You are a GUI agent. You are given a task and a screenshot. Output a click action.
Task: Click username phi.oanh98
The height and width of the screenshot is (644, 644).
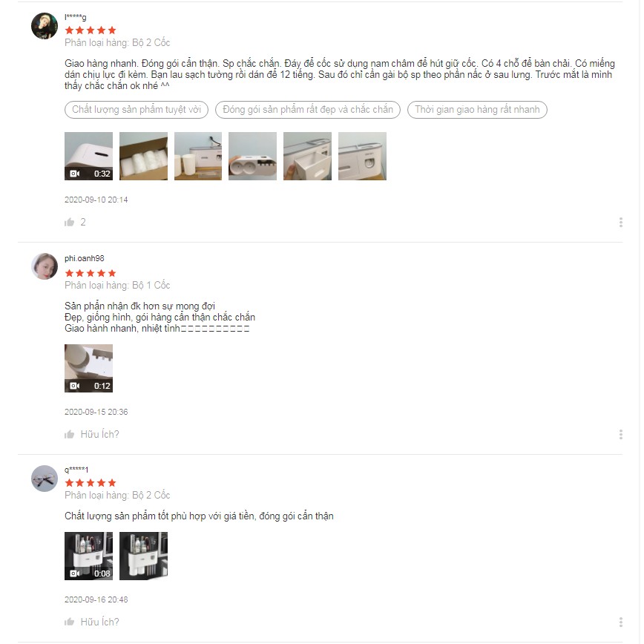pyautogui.click(x=84, y=258)
